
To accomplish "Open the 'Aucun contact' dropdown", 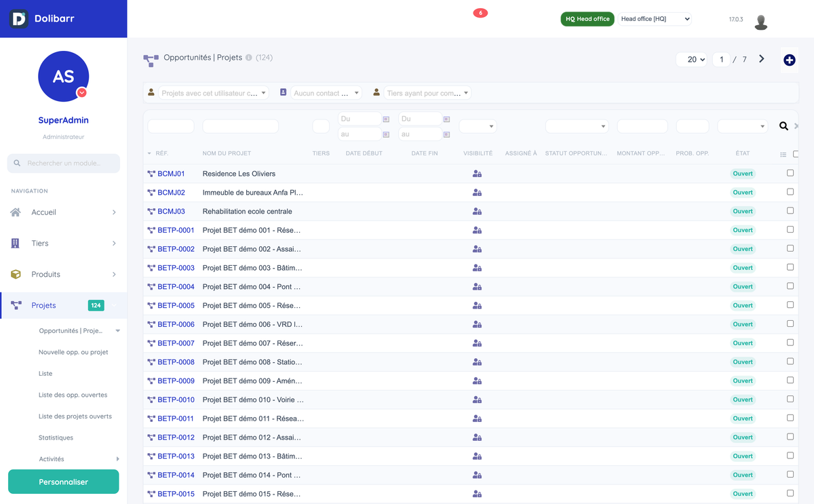I will pyautogui.click(x=327, y=93).
